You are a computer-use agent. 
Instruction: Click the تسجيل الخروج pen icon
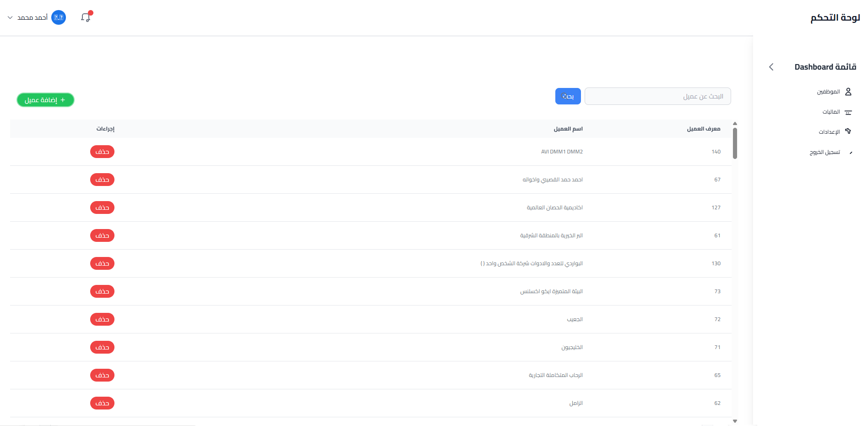tap(851, 152)
